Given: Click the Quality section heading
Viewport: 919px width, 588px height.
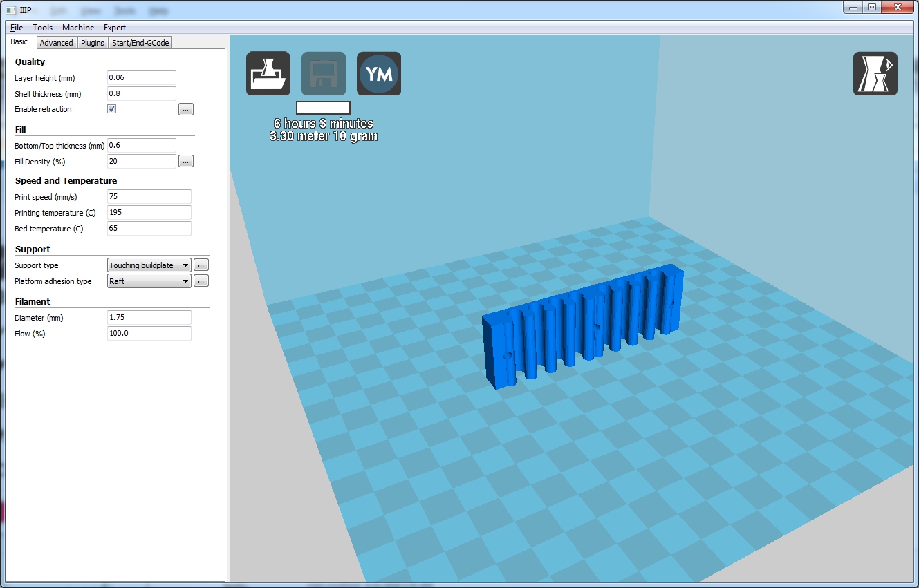Looking at the screenshot, I should (30, 62).
